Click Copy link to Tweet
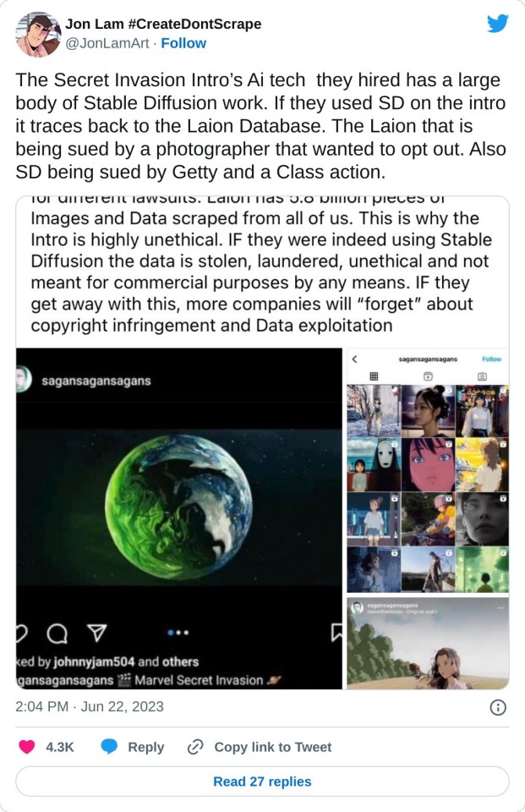Image resolution: width=525 pixels, height=812 pixels. point(273,747)
